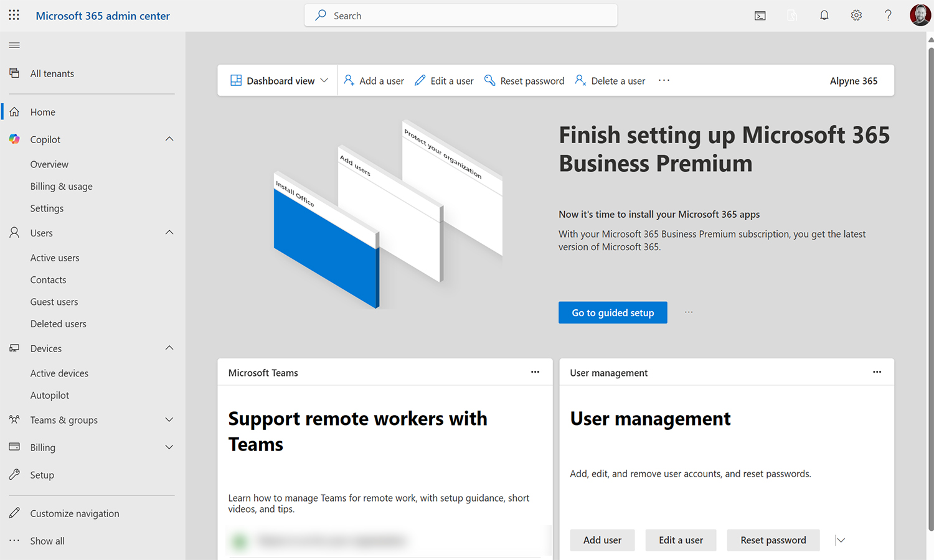Viewport: 934px width, 560px height.
Task: Select the Add a user toolbar icon
Action: pyautogui.click(x=349, y=80)
